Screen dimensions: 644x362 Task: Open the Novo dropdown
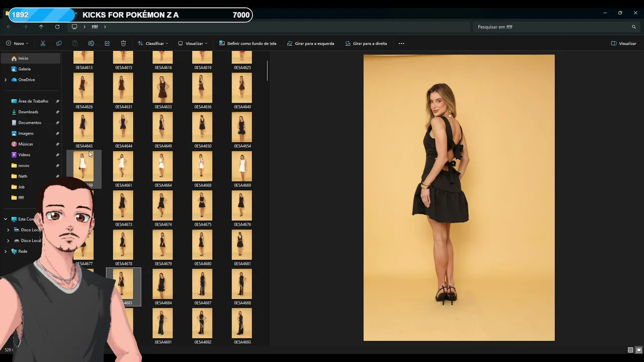(x=17, y=43)
